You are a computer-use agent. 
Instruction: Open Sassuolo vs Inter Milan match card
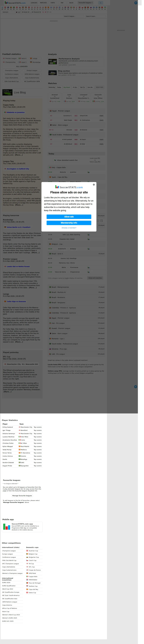[x=98, y=98]
